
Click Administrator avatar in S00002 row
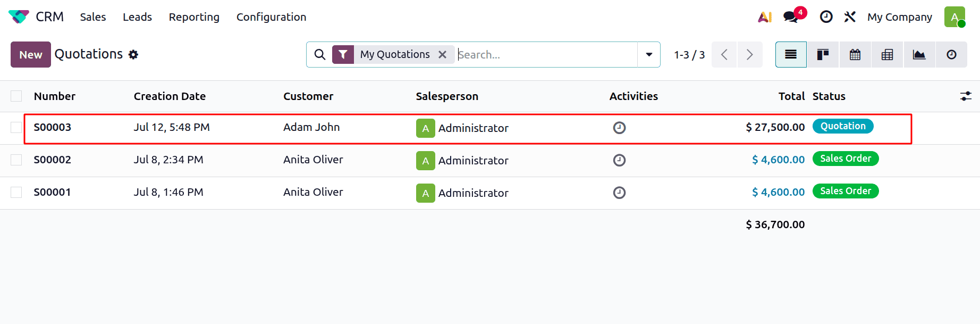click(x=426, y=161)
